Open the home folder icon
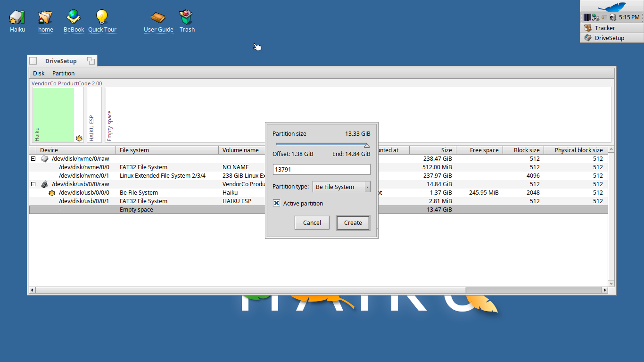The height and width of the screenshot is (362, 644). [x=45, y=17]
